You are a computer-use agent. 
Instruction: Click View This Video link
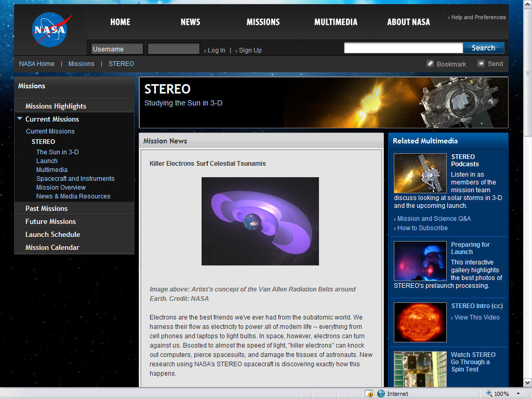pyautogui.click(x=477, y=317)
